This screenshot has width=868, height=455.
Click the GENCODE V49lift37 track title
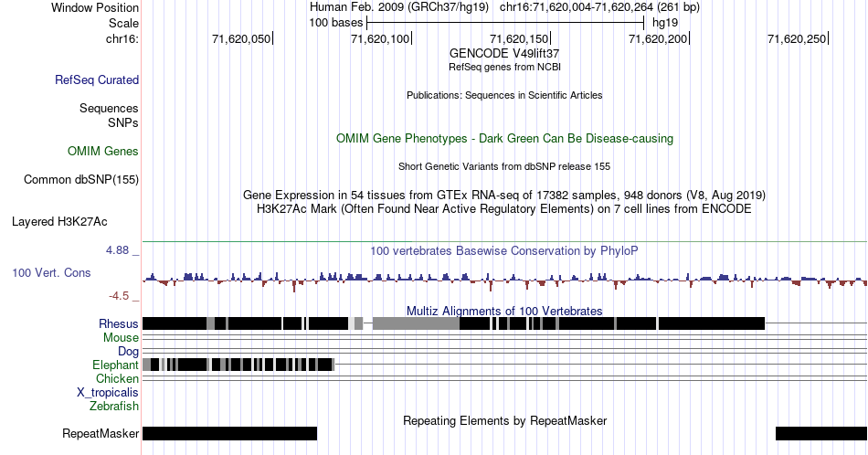click(504, 54)
